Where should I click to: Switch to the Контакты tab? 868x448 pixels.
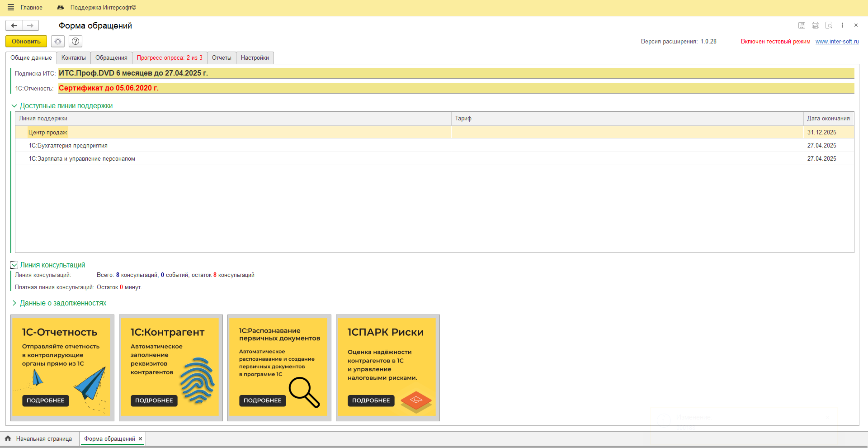74,58
